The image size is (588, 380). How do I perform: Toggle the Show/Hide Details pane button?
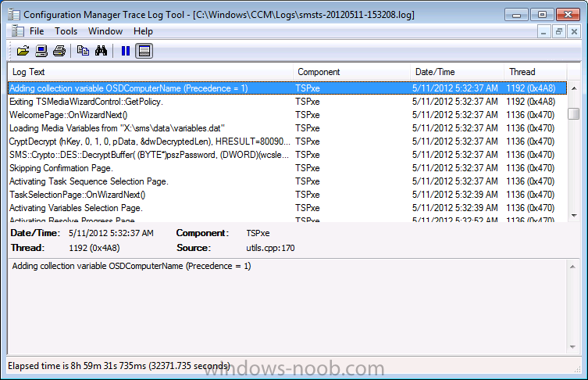click(144, 51)
